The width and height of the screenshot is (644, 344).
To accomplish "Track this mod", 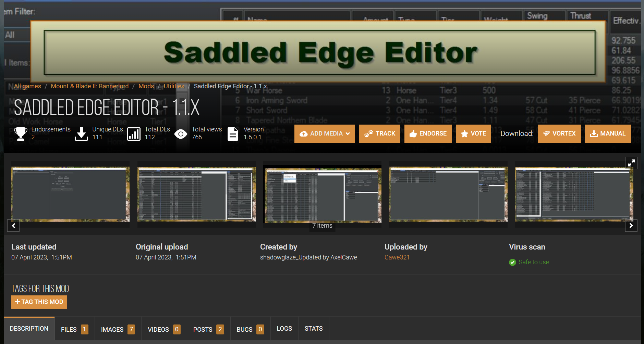I will (380, 133).
